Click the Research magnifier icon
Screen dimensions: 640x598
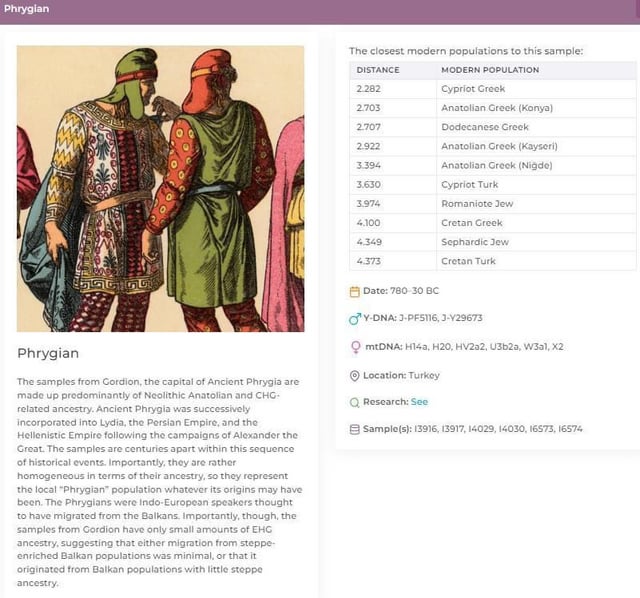click(x=354, y=403)
